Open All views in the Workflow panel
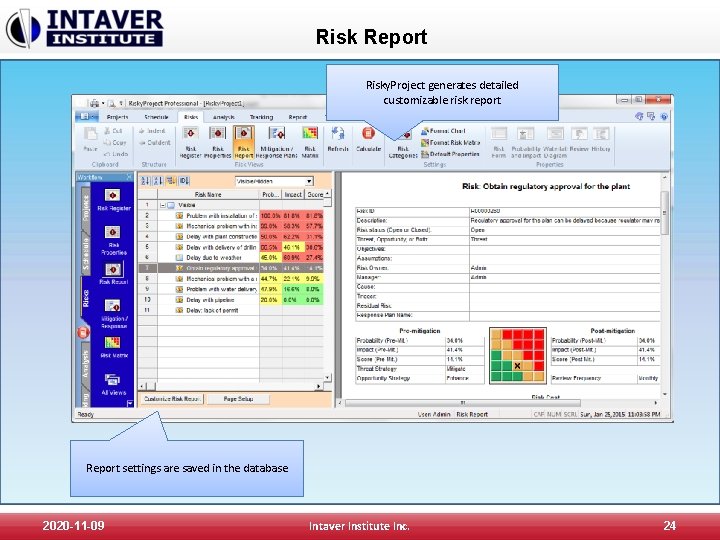The image size is (720, 540). tap(113, 385)
